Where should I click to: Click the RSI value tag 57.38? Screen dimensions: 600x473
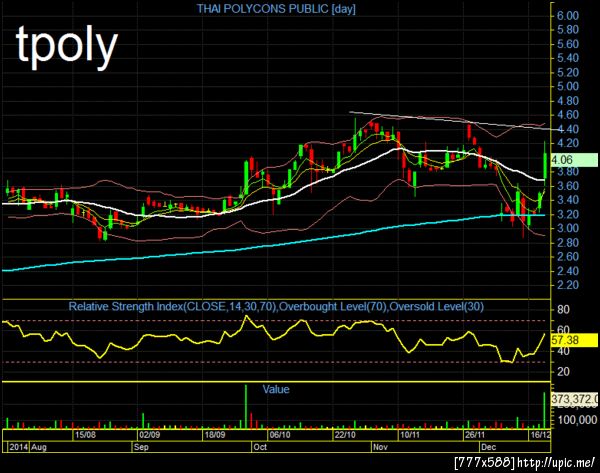574,340
